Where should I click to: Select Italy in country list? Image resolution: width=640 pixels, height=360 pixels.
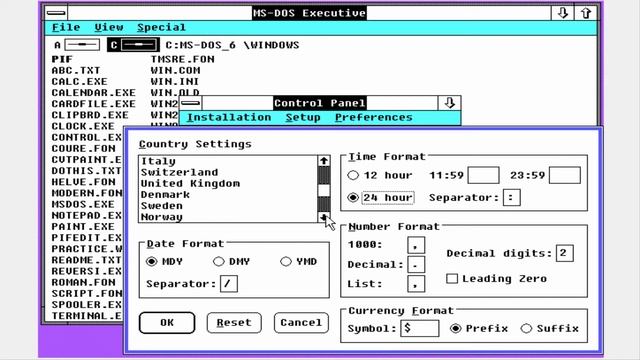click(228, 161)
